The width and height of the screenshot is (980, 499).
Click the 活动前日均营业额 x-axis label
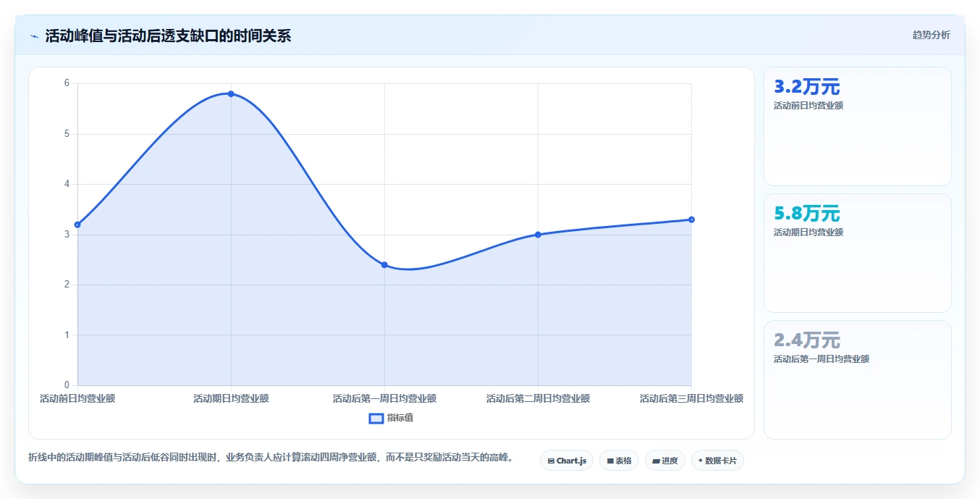77,398
